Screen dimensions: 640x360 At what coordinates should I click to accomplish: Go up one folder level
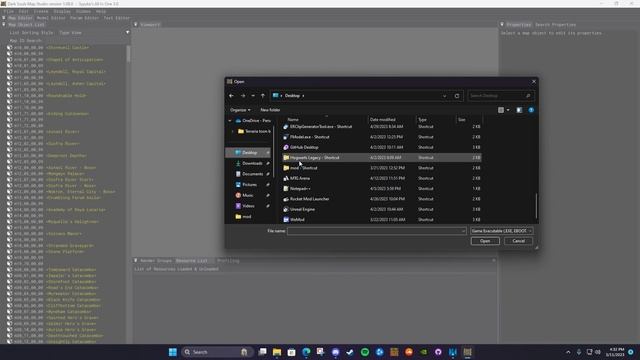263,96
